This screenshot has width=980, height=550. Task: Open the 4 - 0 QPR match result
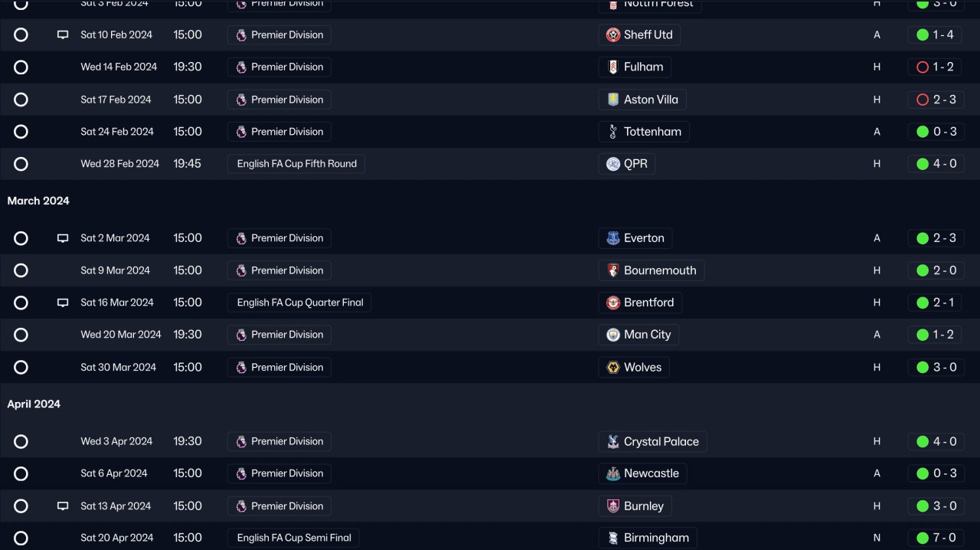(x=936, y=164)
